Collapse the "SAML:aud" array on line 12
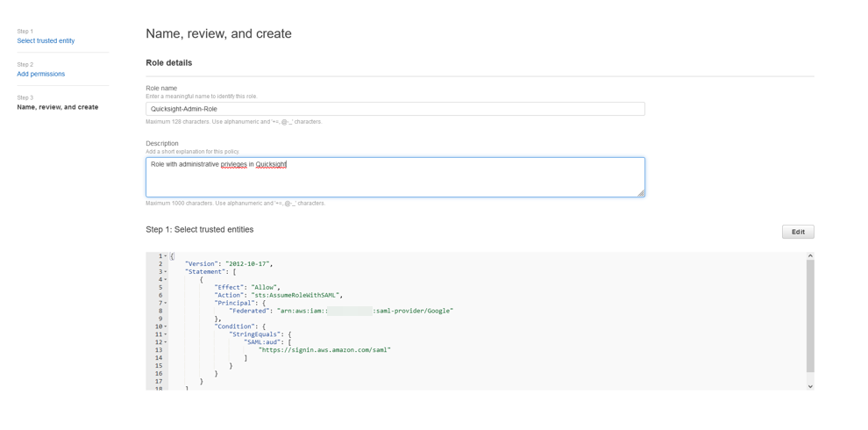The height and width of the screenshot is (430, 868). (165, 342)
